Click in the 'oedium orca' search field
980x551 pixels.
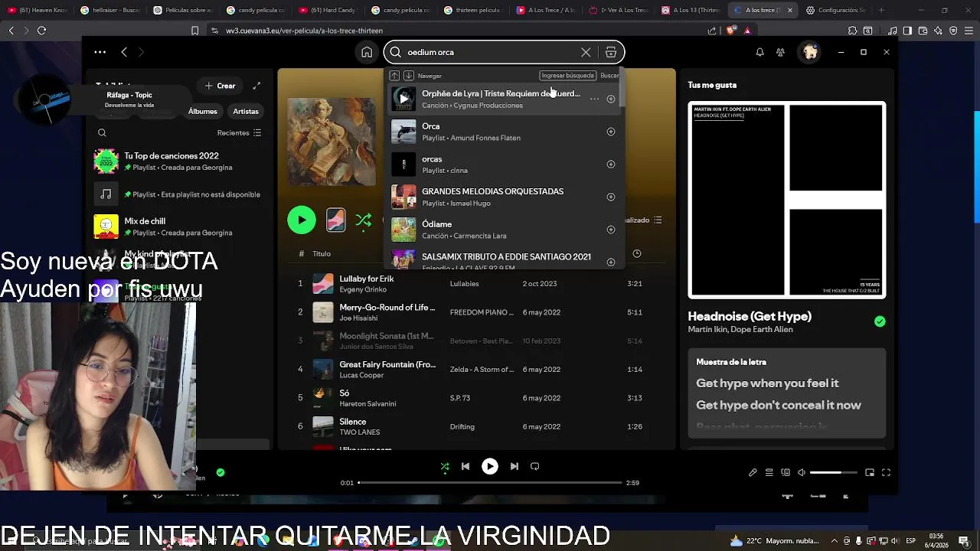(x=490, y=52)
